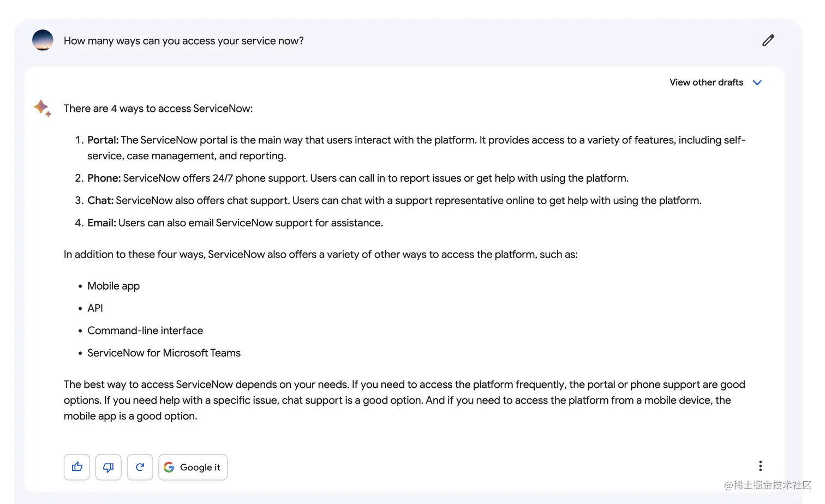Image resolution: width=825 pixels, height=504 pixels.
Task: Click the Bard sparkle icon
Action: (43, 108)
